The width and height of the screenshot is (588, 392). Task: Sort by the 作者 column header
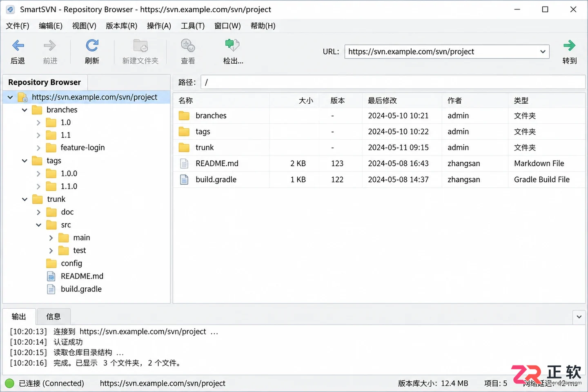click(x=475, y=100)
